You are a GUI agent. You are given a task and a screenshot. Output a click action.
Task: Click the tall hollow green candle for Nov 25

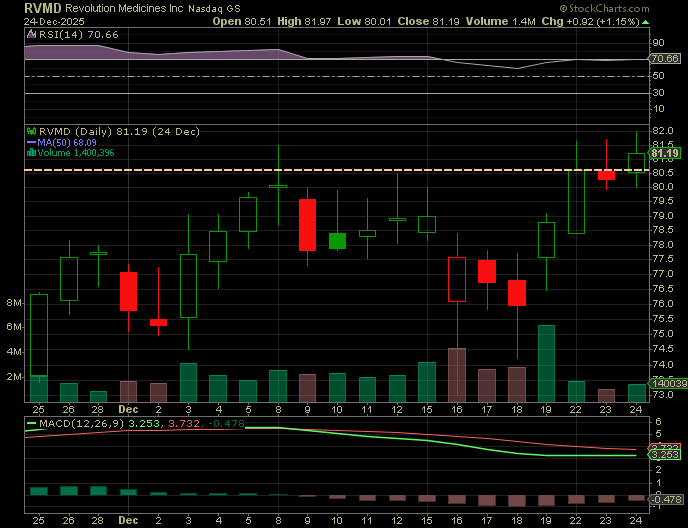[39, 335]
